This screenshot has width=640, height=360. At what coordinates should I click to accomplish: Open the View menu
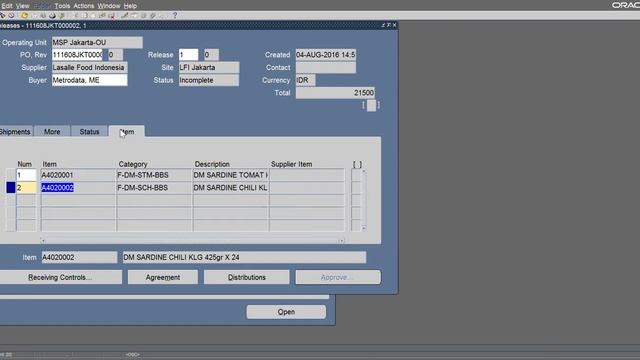click(x=22, y=6)
